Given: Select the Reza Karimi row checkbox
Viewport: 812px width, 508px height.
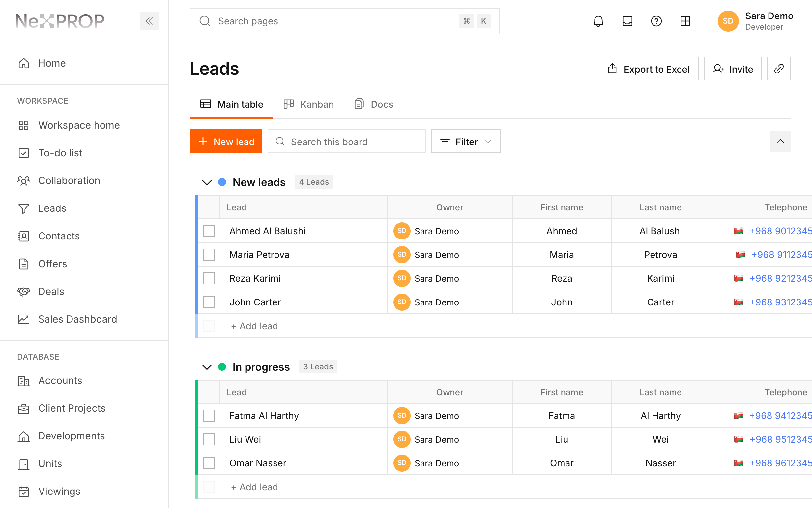Looking at the screenshot, I should 209,278.
